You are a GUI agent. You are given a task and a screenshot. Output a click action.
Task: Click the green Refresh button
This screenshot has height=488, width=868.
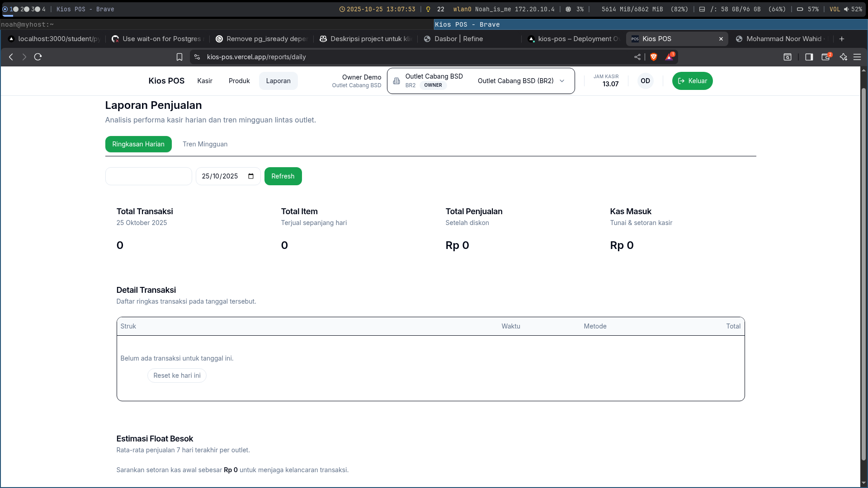(283, 176)
